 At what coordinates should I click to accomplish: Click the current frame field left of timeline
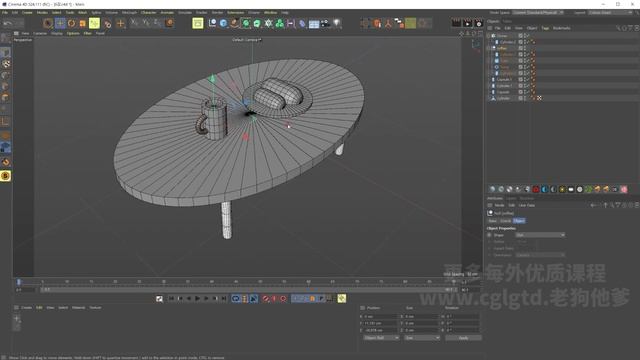pos(26,290)
